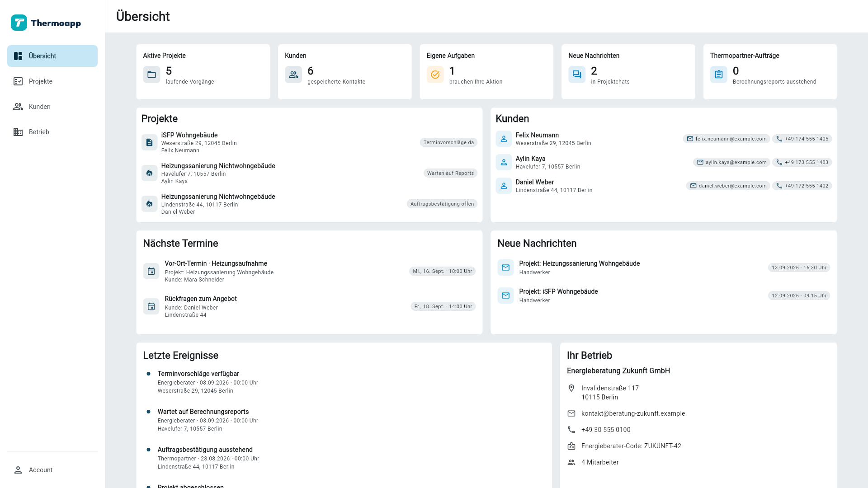Click the flame icon beside Aylin Kaya's project
The height and width of the screenshot is (488, 868).
point(150,173)
